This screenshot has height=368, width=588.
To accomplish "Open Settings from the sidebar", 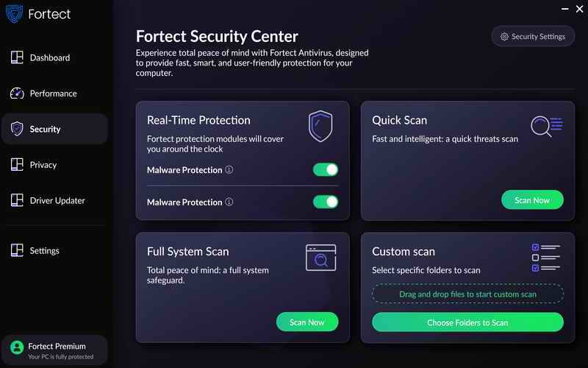I will (x=44, y=251).
